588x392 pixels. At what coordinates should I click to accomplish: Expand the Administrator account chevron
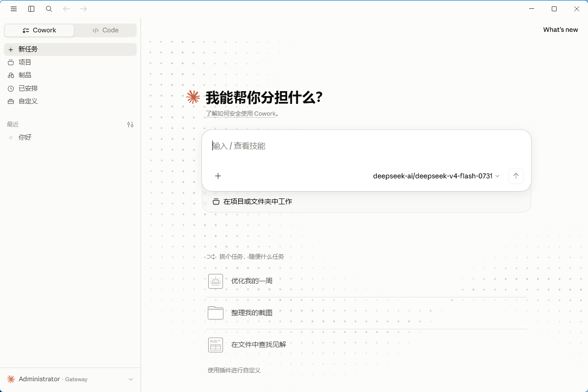click(x=131, y=379)
